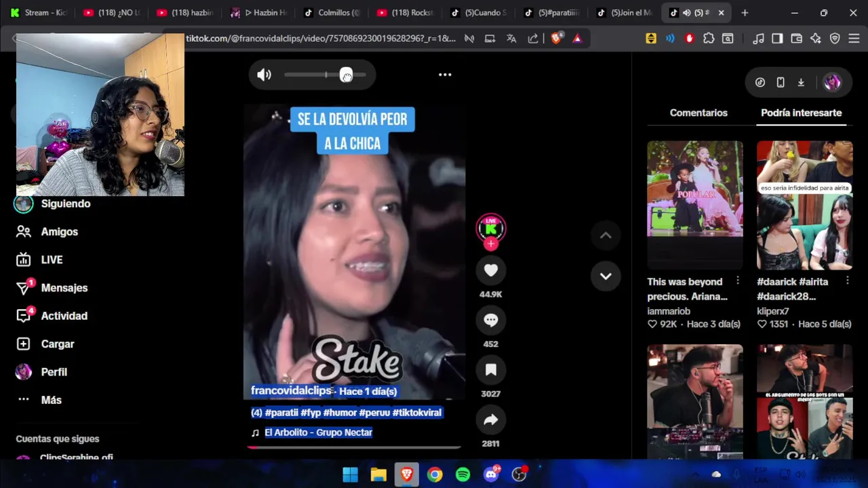Screen dimensions: 868x488
Task: Open Discord from the taskbar
Action: click(491, 474)
